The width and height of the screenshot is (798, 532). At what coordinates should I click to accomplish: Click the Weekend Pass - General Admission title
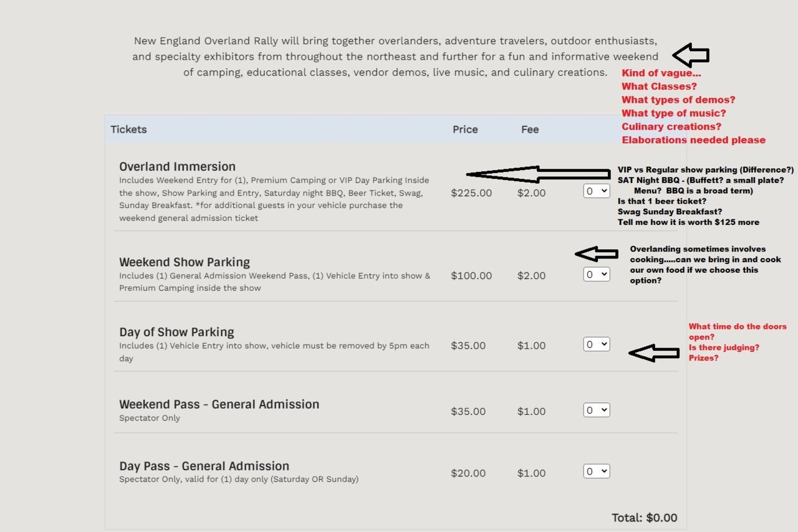(219, 404)
